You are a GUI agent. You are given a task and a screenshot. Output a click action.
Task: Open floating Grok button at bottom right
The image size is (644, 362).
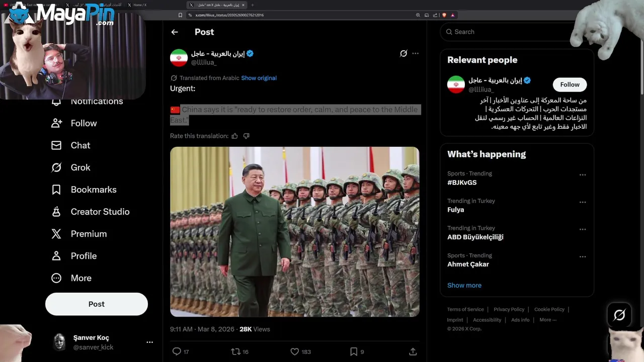(x=619, y=315)
